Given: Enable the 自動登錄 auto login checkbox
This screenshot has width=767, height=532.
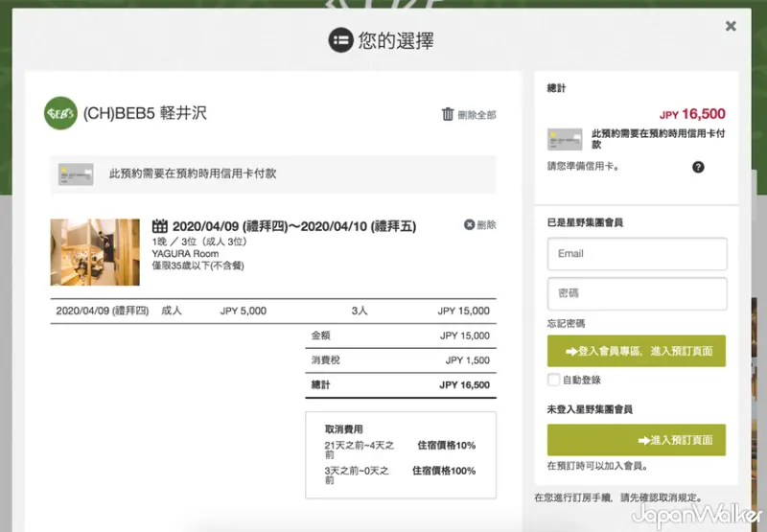Looking at the screenshot, I should [553, 380].
